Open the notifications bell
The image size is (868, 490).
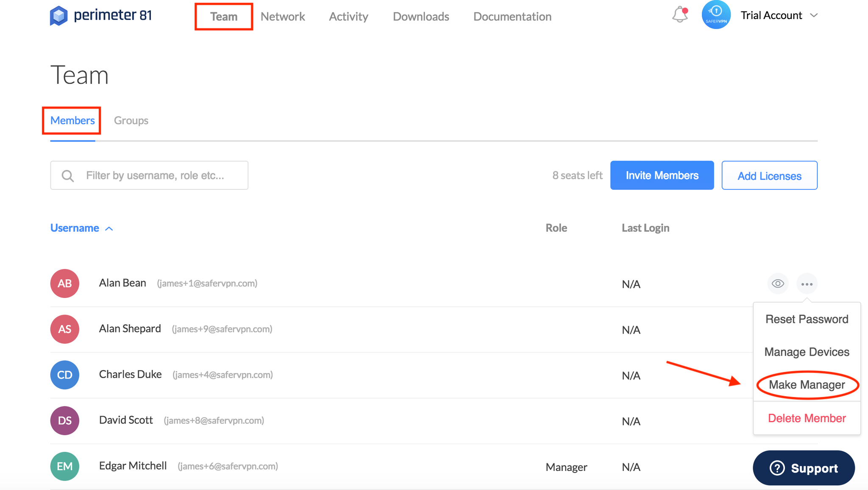(680, 15)
